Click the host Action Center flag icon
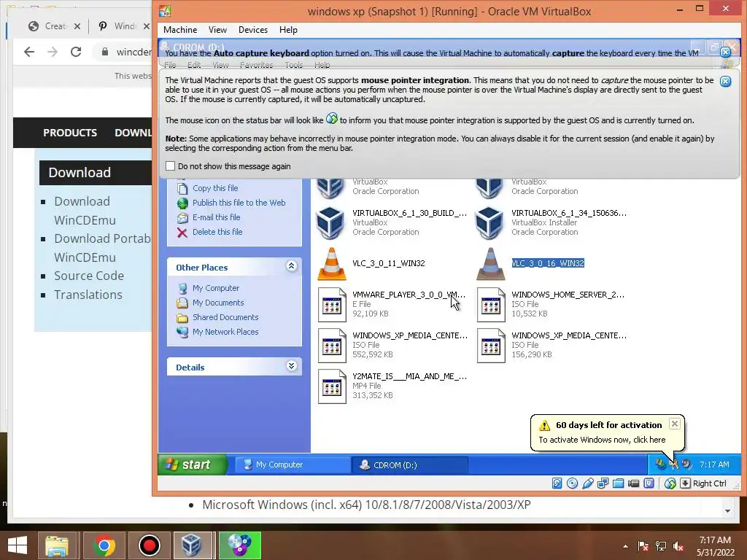747x560 pixels. tap(643, 546)
